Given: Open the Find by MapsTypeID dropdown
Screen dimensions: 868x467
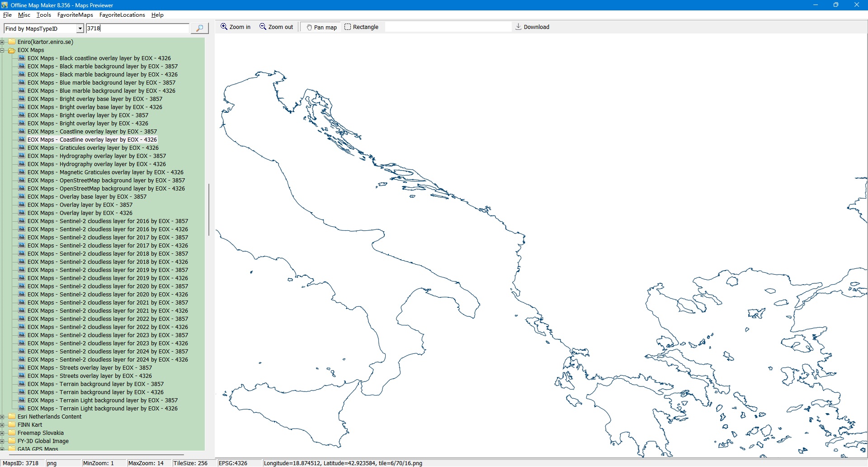Looking at the screenshot, I should coord(80,29).
